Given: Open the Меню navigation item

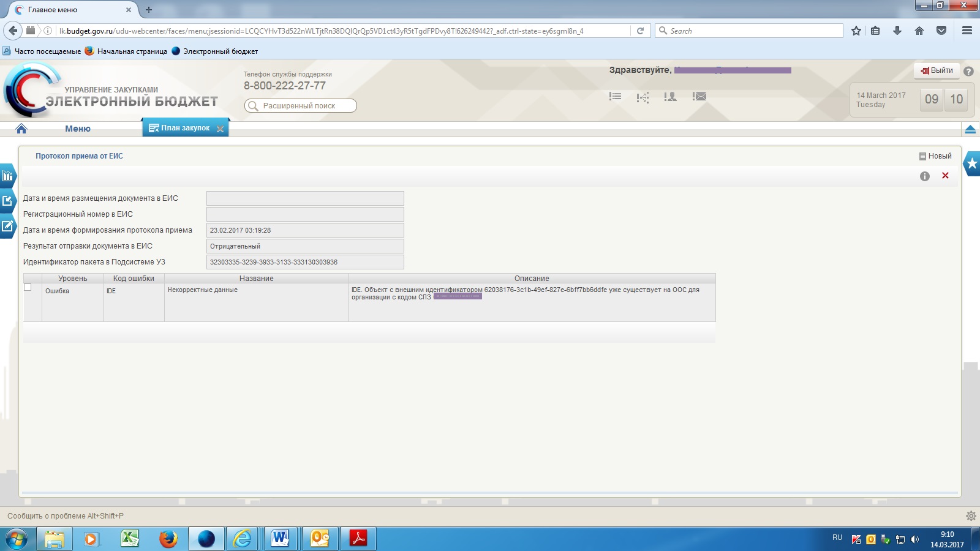Looking at the screenshot, I should pos(78,129).
